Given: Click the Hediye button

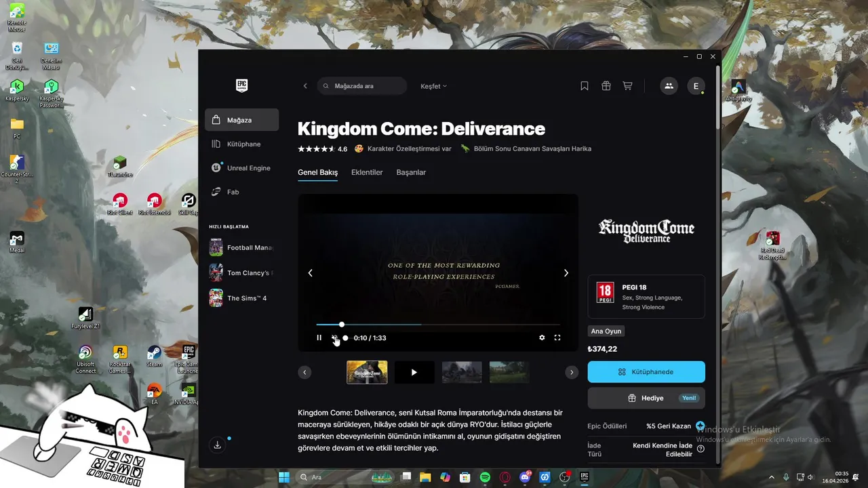Looking at the screenshot, I should pyautogui.click(x=646, y=398).
